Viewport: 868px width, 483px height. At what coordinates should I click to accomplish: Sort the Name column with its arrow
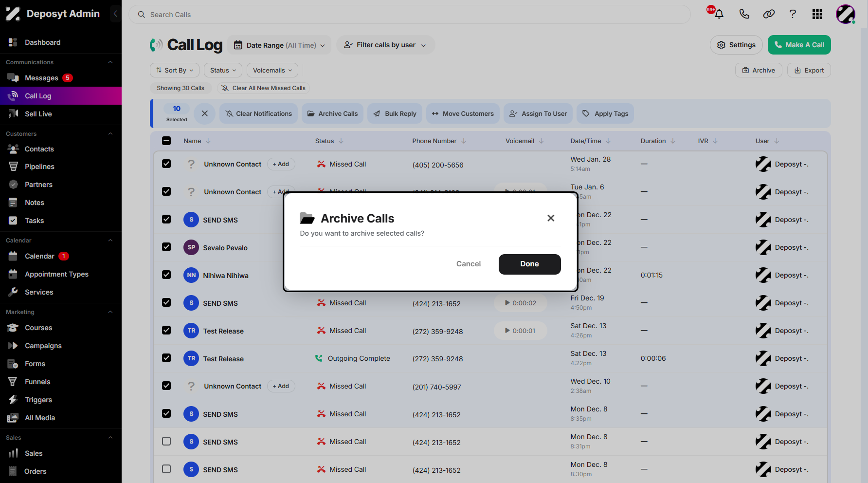[208, 141]
